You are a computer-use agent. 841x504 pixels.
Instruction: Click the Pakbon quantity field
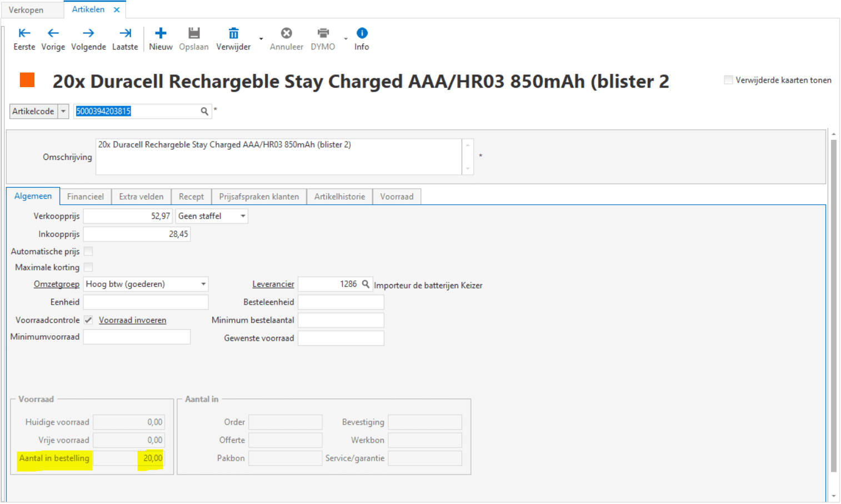tap(286, 458)
